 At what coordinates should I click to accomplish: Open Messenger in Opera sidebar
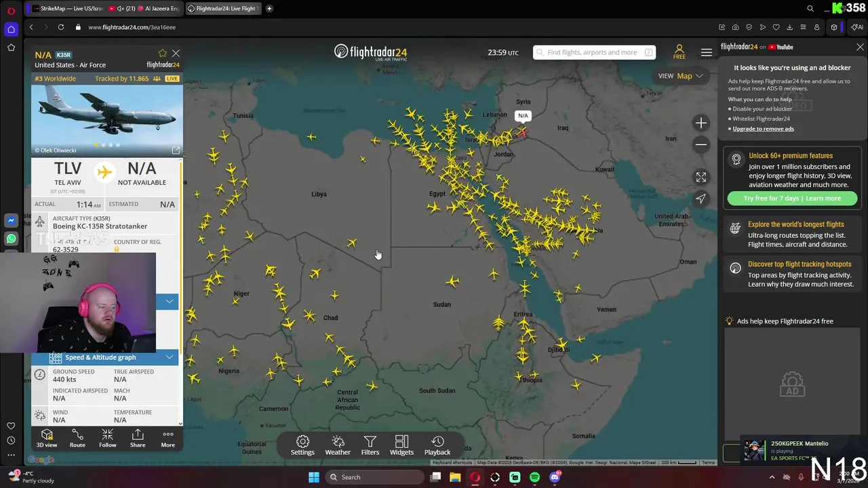(x=11, y=221)
